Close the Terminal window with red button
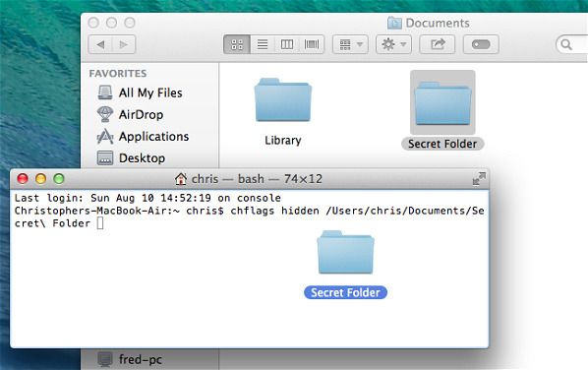The height and width of the screenshot is (370, 588). tap(23, 179)
